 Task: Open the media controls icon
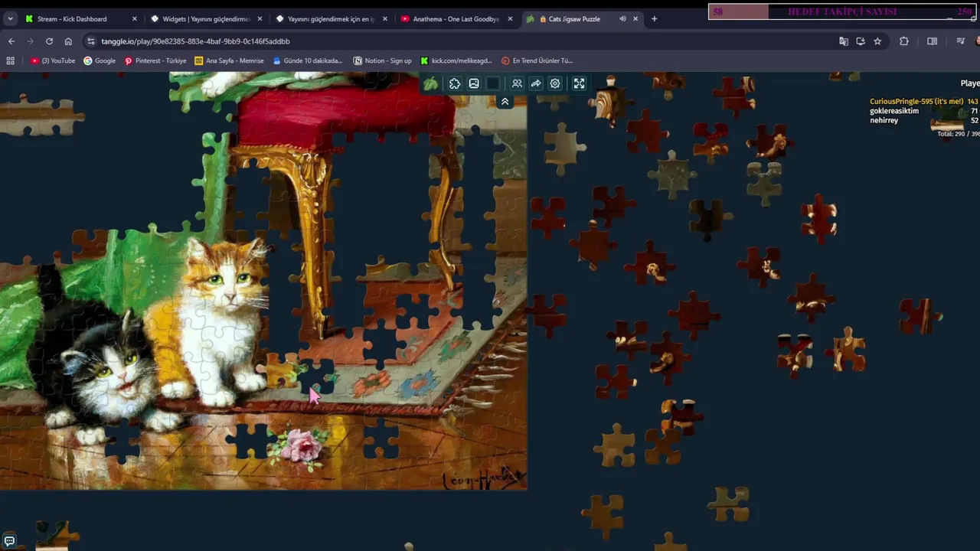coord(960,41)
